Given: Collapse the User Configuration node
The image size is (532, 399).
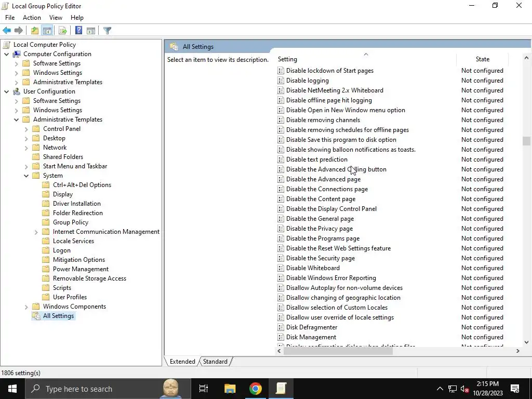Looking at the screenshot, I should click(6, 91).
